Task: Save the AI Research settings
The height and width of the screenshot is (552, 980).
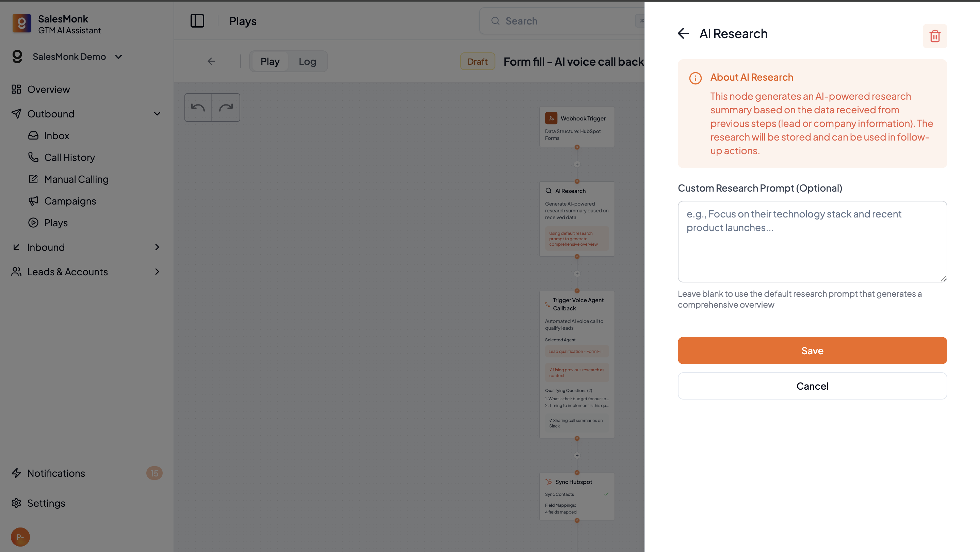Action: [812, 351]
